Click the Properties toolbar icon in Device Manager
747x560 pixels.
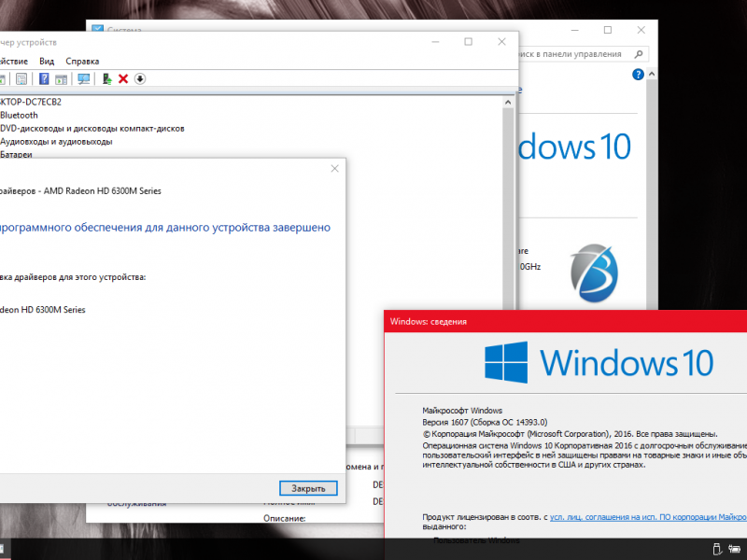coord(21,79)
